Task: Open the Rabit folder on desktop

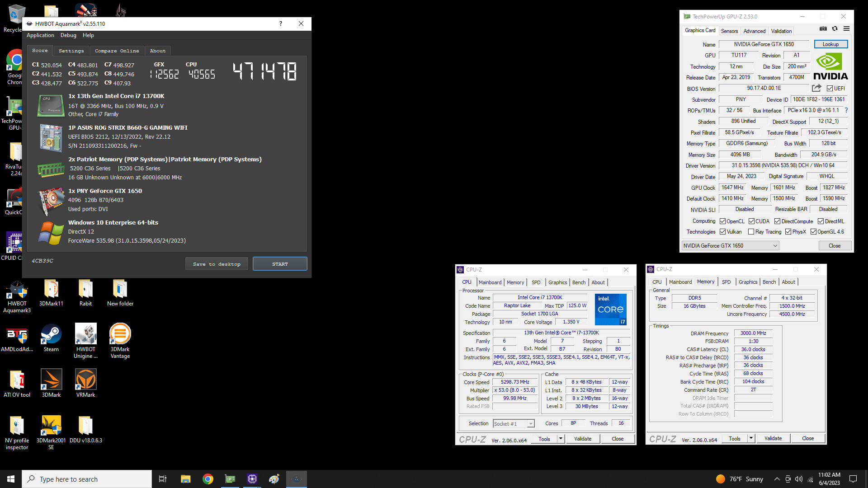Action: point(85,293)
